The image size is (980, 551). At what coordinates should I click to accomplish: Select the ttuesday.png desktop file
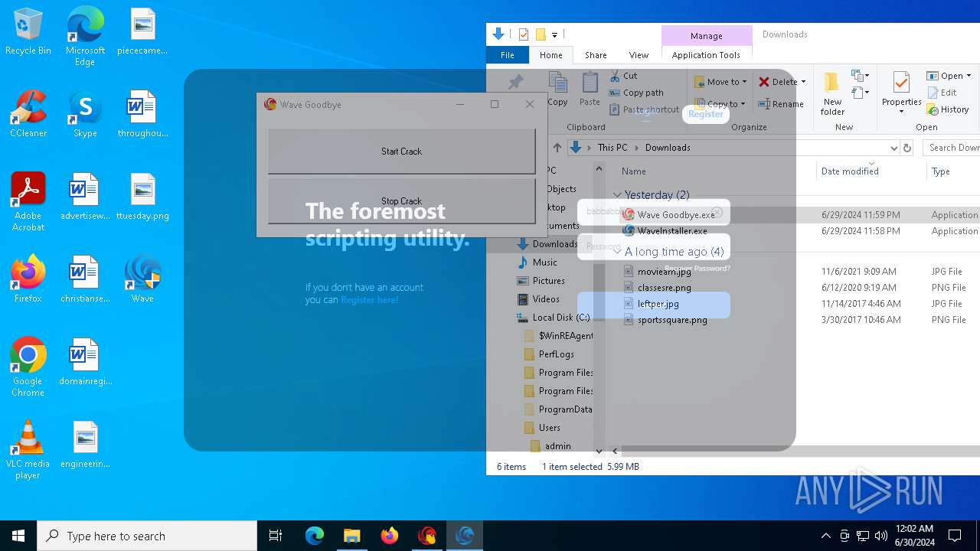coord(142,196)
